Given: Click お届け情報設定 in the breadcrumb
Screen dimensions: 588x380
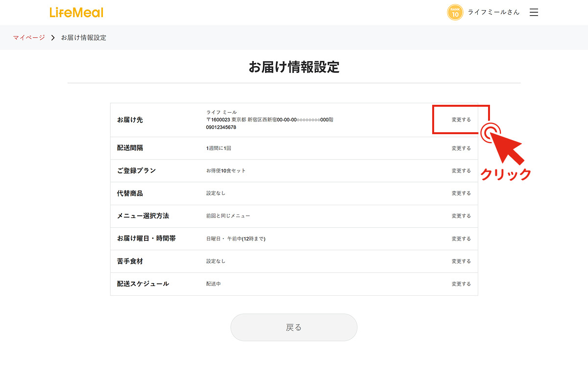Looking at the screenshot, I should click(x=83, y=38).
